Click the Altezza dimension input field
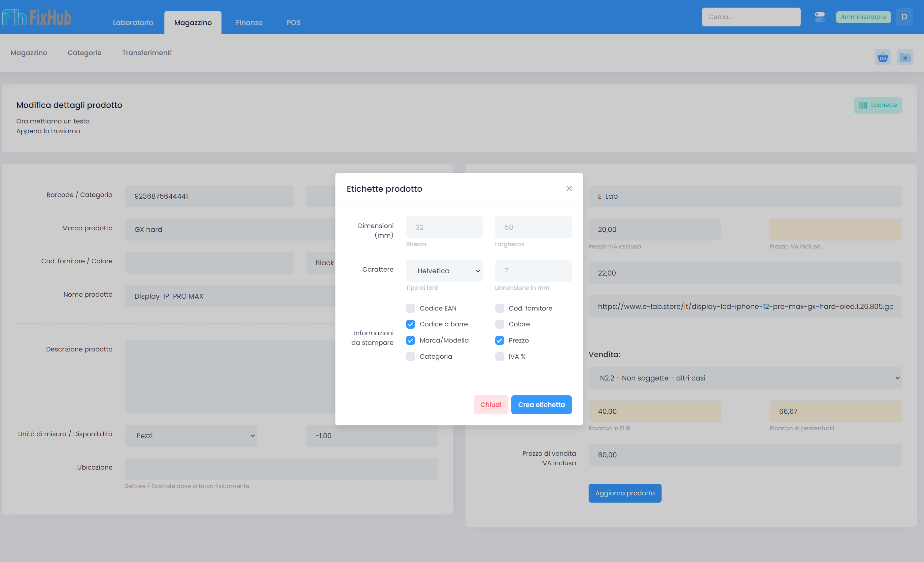The height and width of the screenshot is (562, 924). [x=444, y=227]
